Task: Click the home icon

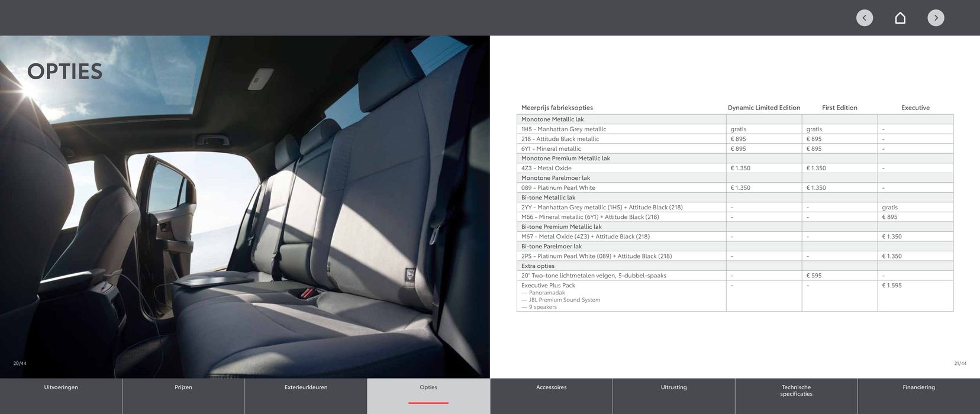Action: click(900, 18)
